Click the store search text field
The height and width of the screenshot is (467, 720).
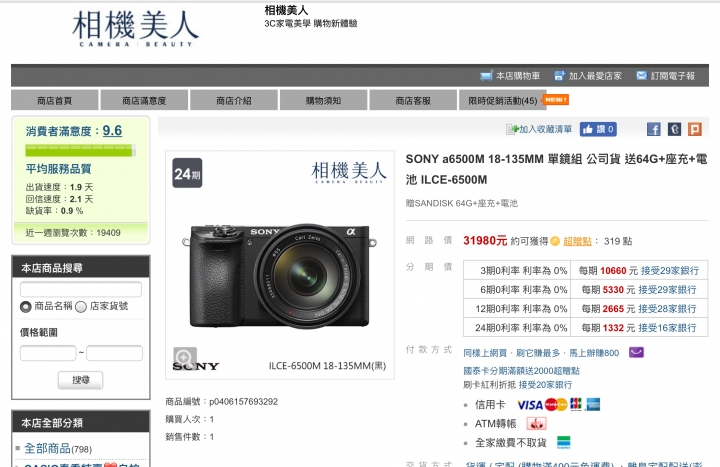(x=81, y=289)
